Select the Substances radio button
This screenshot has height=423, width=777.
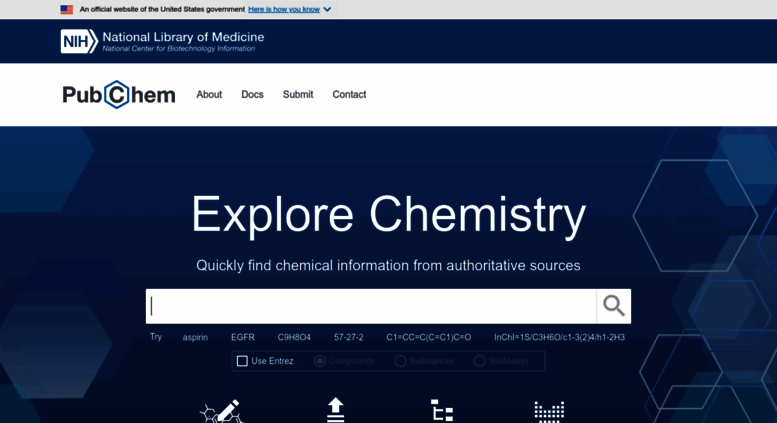400,361
